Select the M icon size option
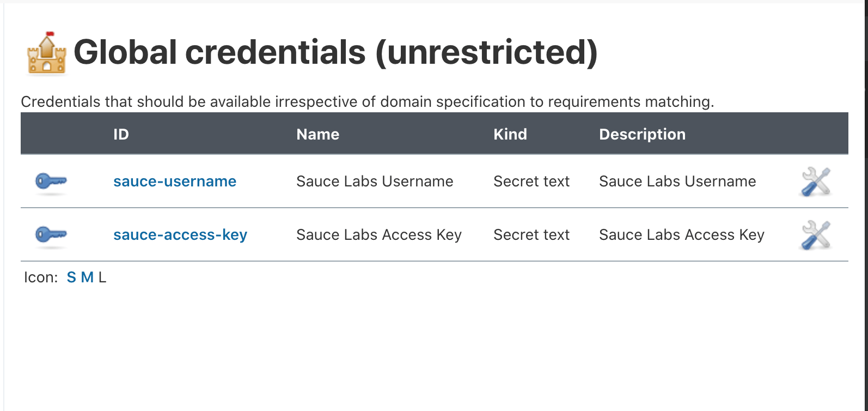Image resolution: width=868 pixels, height=411 pixels. coord(86,277)
